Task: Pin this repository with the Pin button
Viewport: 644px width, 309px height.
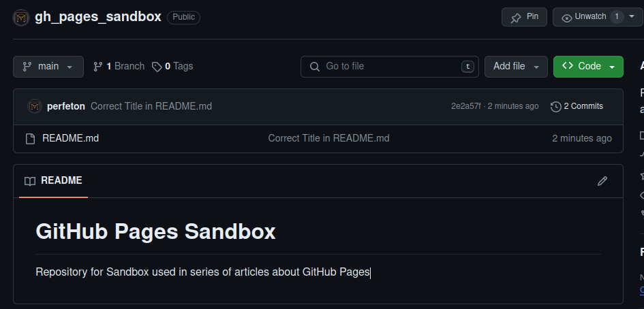Action: click(524, 17)
